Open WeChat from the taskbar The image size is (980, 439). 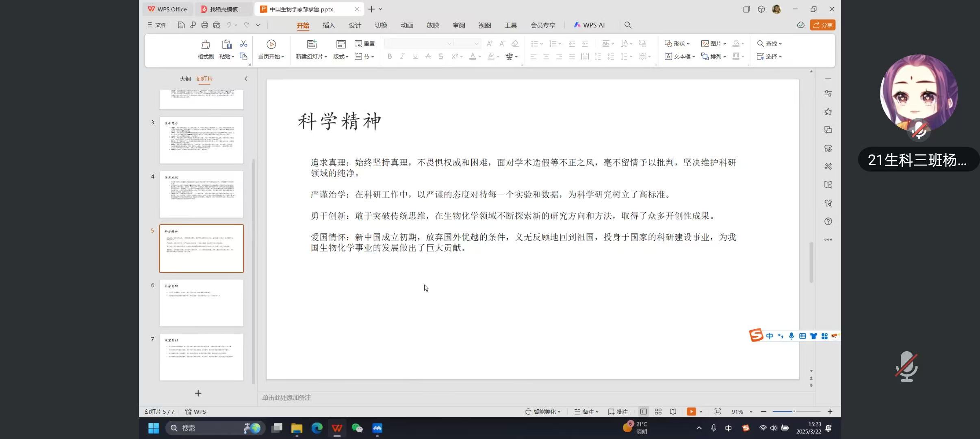357,428
